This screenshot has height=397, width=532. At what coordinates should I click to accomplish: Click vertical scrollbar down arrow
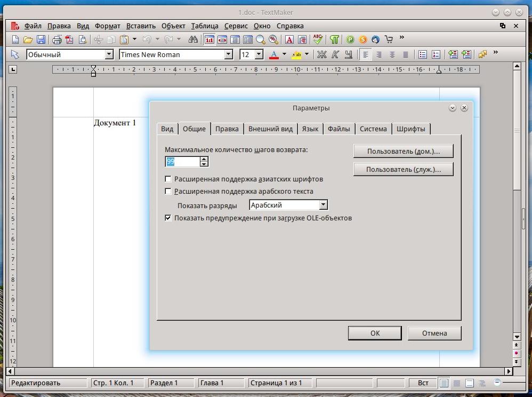point(517,337)
